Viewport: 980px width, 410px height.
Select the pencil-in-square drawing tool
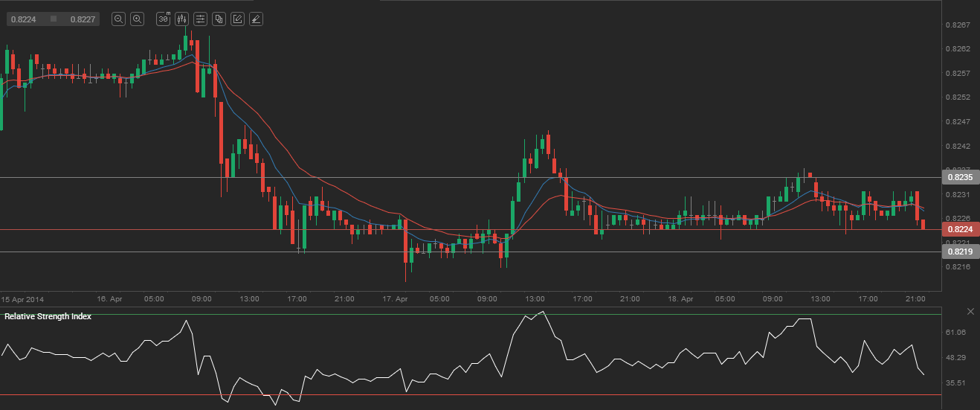point(237,19)
